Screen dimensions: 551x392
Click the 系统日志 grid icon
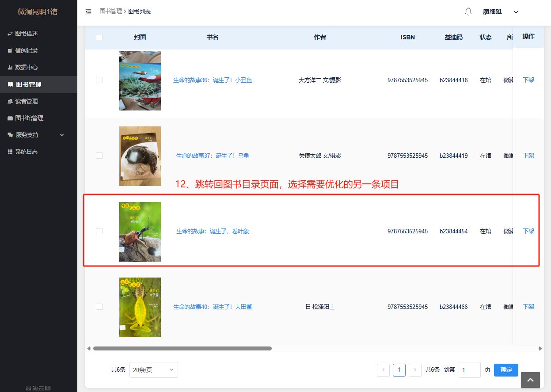(x=10, y=152)
